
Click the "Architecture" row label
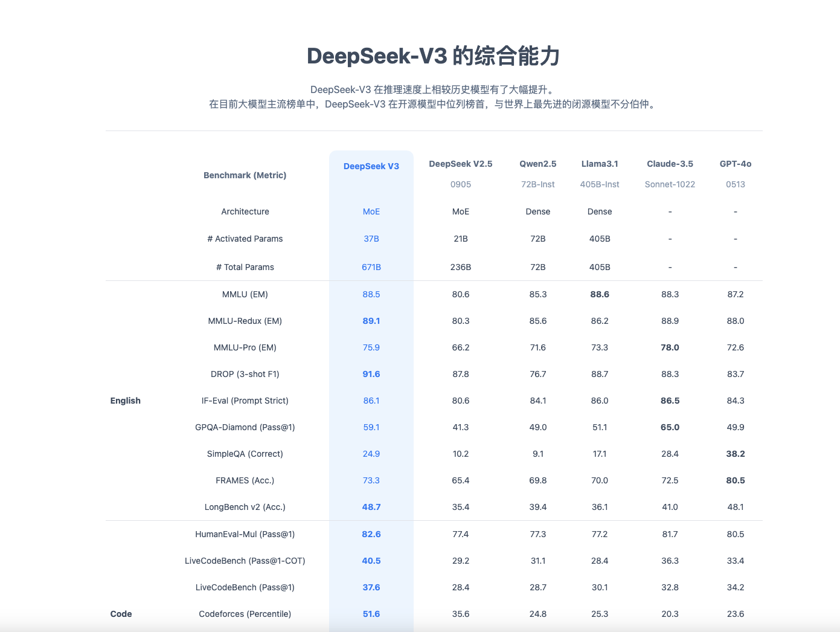click(245, 211)
